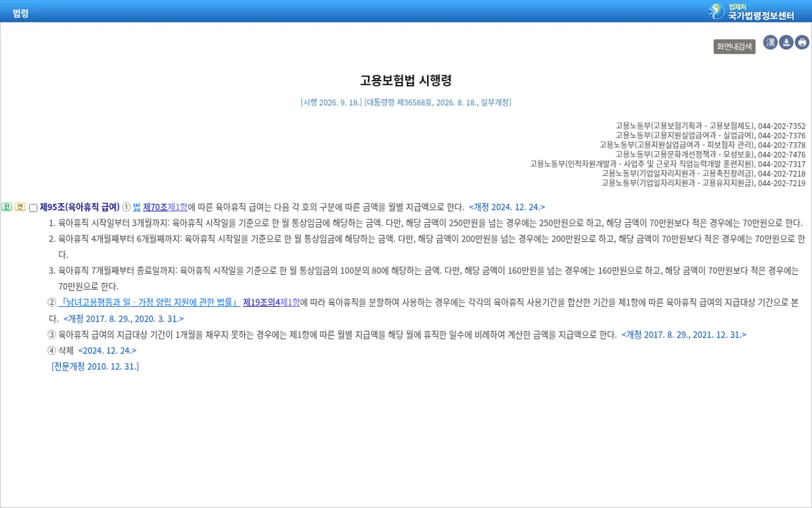
Task: Click the download (save) icon
Action: pos(786,43)
